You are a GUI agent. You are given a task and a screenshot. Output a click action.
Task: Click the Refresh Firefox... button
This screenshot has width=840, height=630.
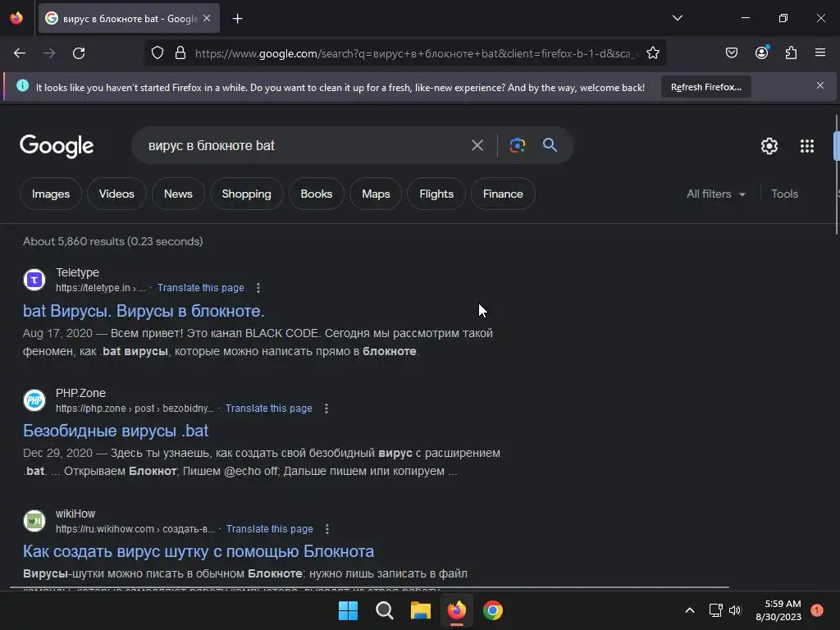pos(706,87)
